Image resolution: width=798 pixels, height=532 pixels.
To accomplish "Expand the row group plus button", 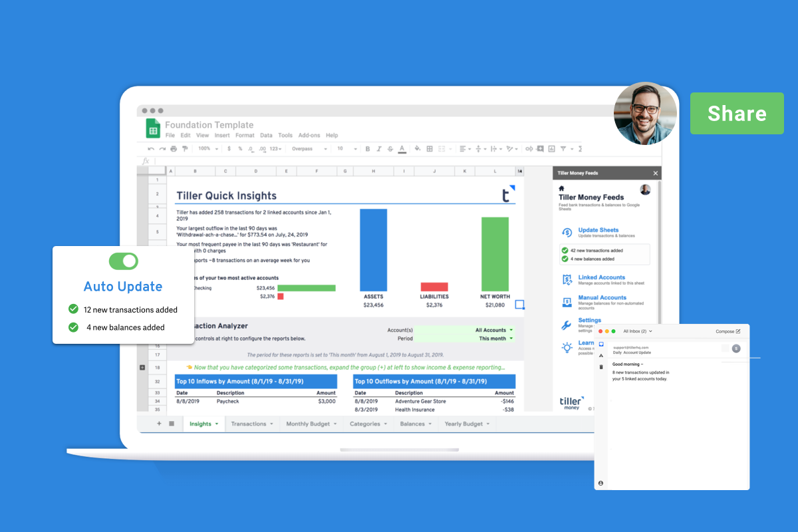I will [142, 367].
